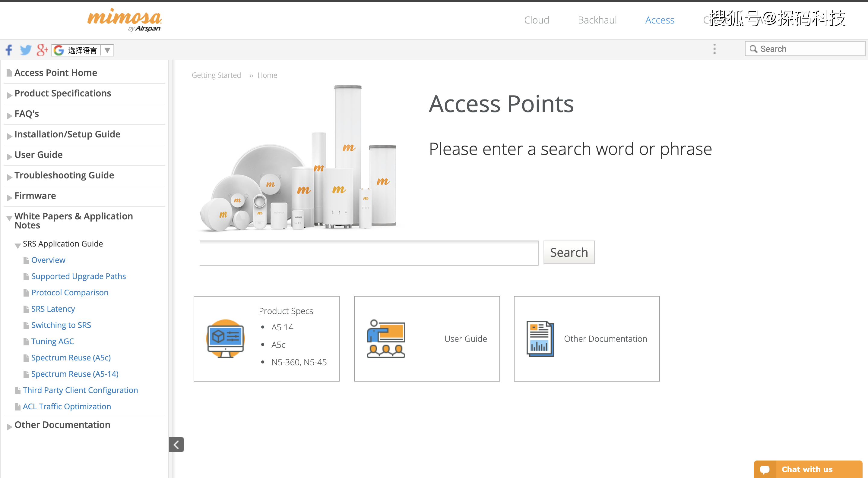Screen dimensions: 868x478
Task: Click the User Guide presenter icon
Action: (386, 339)
